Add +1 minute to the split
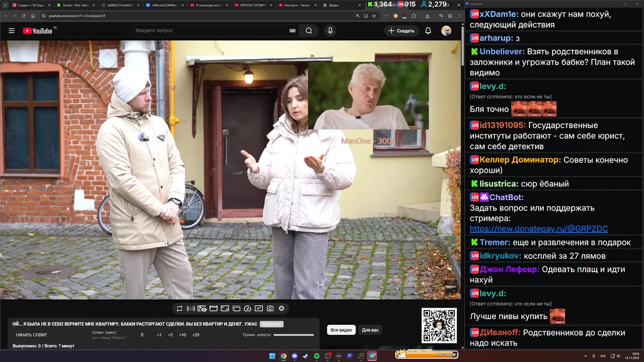 (159, 335)
